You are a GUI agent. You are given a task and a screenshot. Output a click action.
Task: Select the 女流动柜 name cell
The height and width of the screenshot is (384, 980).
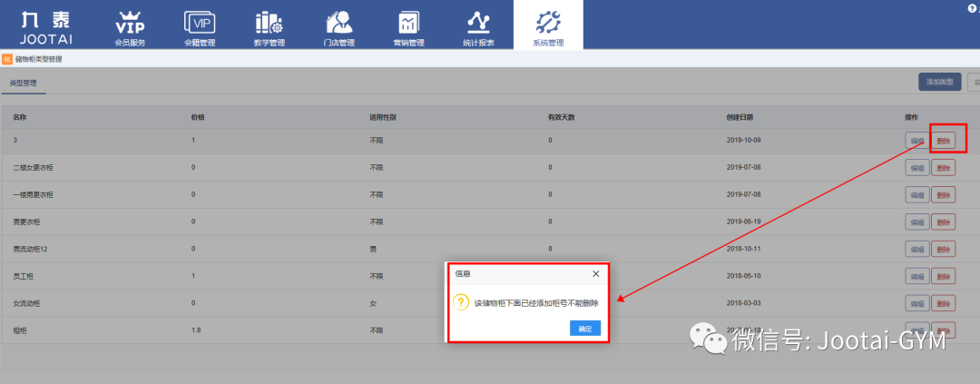pos(26,303)
